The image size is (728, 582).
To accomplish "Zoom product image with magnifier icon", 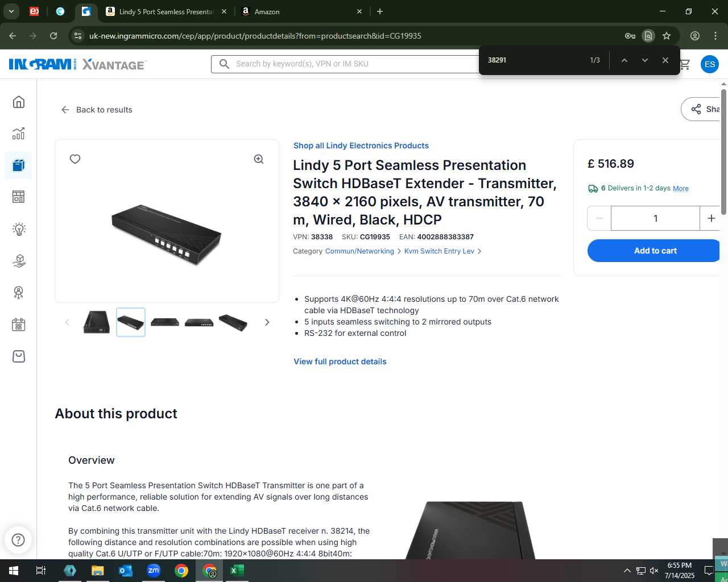I will tap(259, 159).
